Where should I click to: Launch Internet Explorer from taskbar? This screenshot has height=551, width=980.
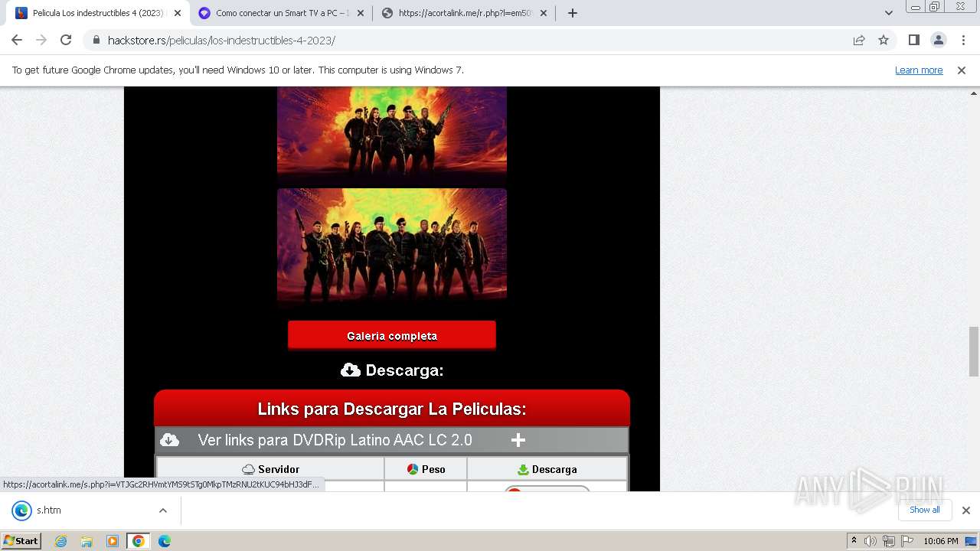pyautogui.click(x=60, y=541)
